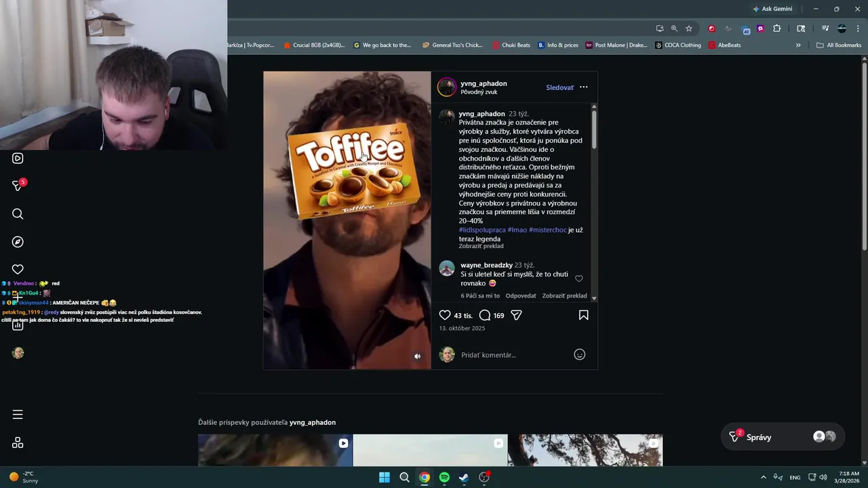Open Chrome three-dot menu

pos(858,28)
